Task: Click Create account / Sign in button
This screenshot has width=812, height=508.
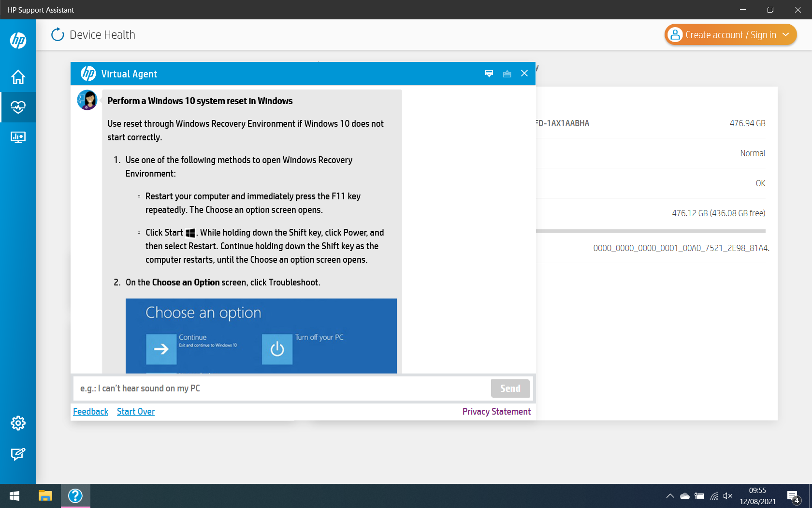Action: 730,35
